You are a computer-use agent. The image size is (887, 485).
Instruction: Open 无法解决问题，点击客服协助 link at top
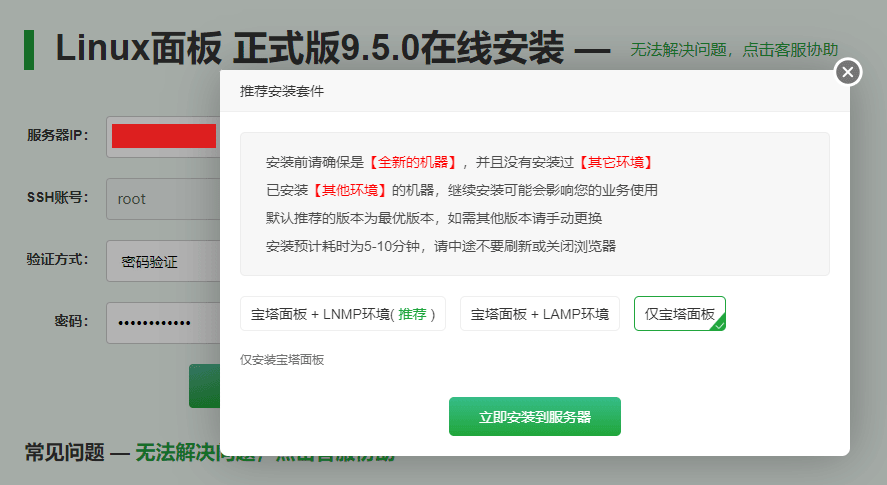click(x=734, y=50)
